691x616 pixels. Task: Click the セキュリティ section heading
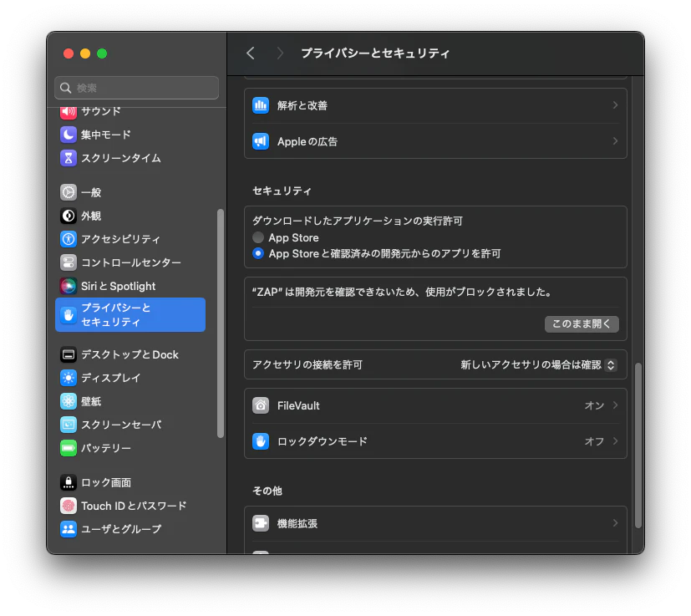282,191
